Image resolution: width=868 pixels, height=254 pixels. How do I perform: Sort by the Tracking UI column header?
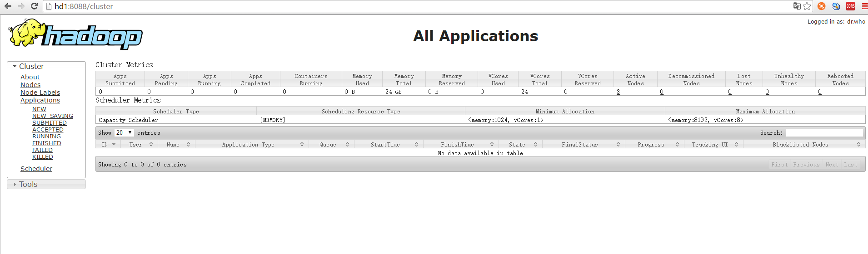click(713, 144)
